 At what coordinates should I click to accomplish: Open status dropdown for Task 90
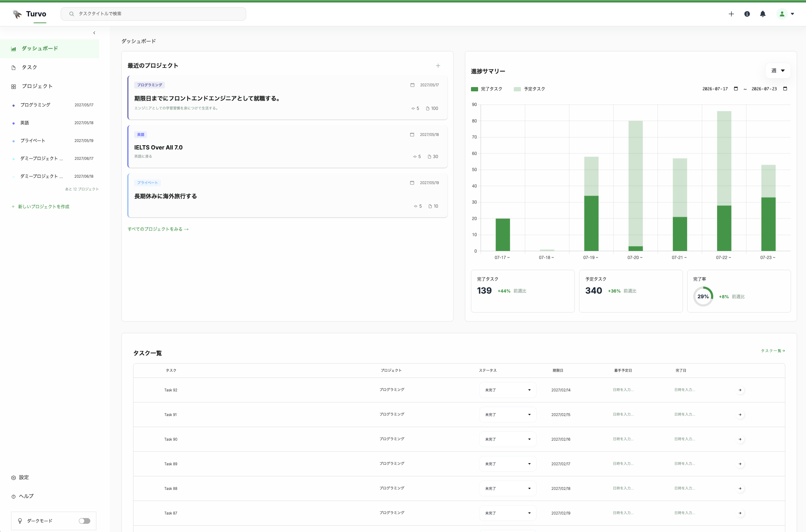pyautogui.click(x=508, y=439)
